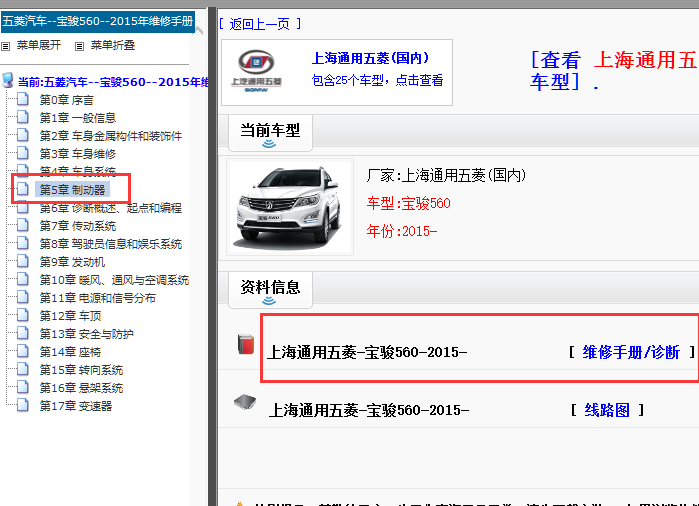Click the page icon beside 第8章 驾驶员信息和娱乐系统
This screenshot has height=506, width=699.
tap(23, 243)
